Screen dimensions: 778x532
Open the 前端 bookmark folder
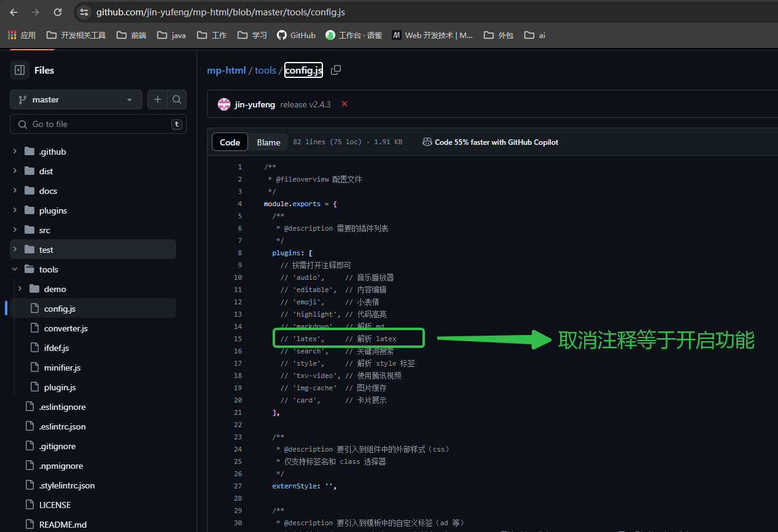click(x=131, y=35)
